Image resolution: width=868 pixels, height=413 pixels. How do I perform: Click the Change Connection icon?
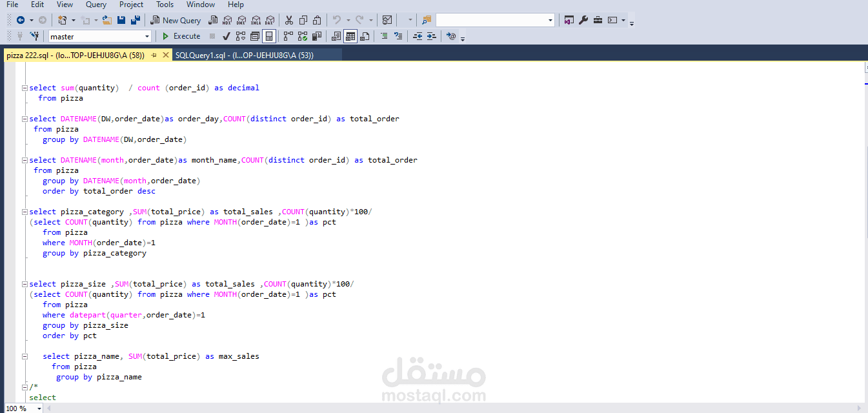[x=34, y=36]
